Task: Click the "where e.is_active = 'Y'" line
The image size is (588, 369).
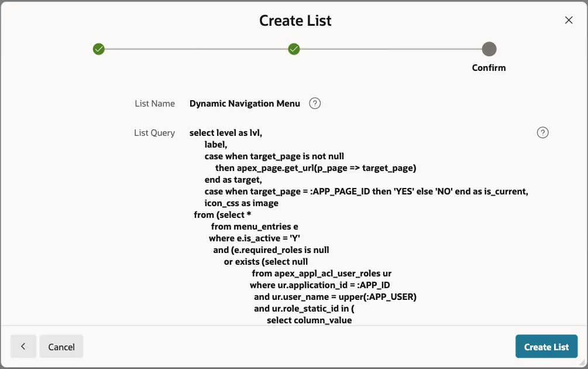Action: click(255, 238)
